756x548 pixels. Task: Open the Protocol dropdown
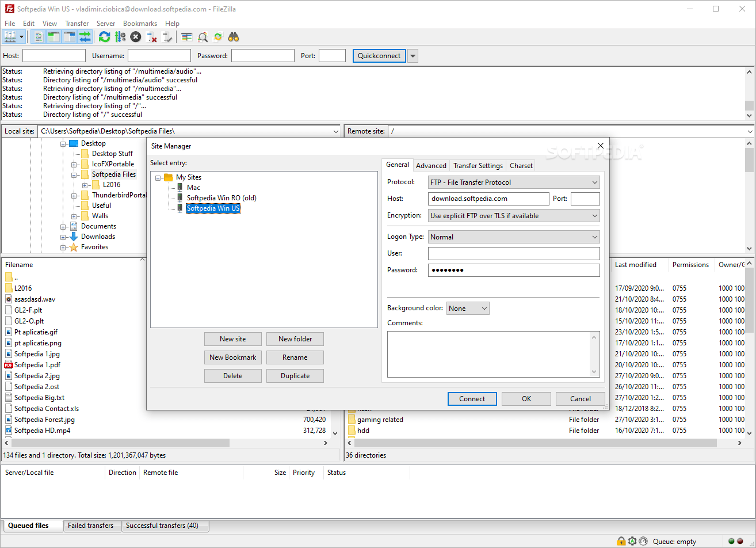(x=514, y=182)
